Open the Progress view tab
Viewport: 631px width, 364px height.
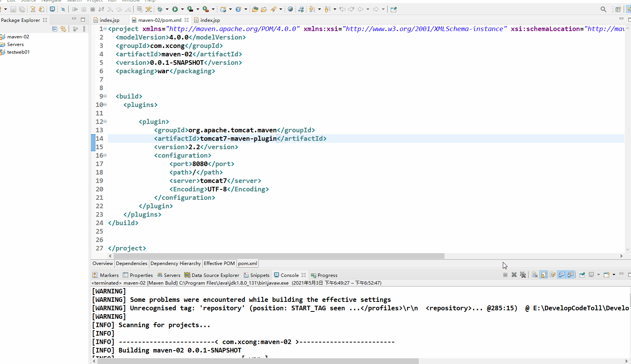click(x=324, y=275)
